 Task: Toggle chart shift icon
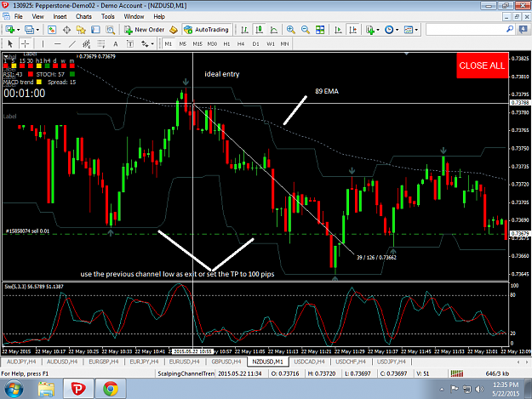(353, 30)
